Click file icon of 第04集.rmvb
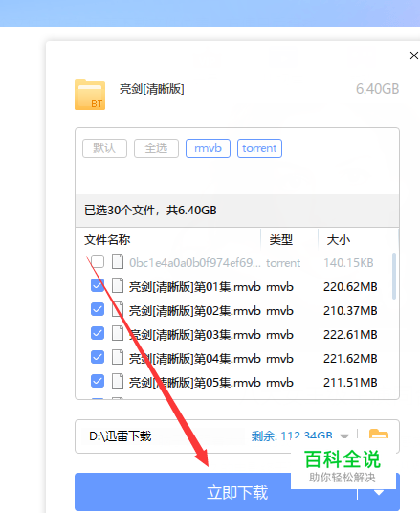The width and height of the screenshot is (420, 513). click(x=118, y=357)
